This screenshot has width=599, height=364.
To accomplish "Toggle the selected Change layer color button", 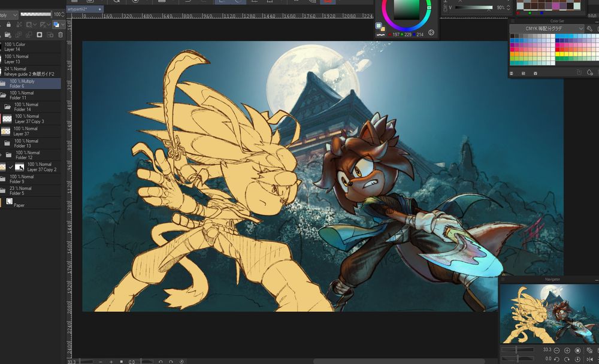I will [x=56, y=25].
